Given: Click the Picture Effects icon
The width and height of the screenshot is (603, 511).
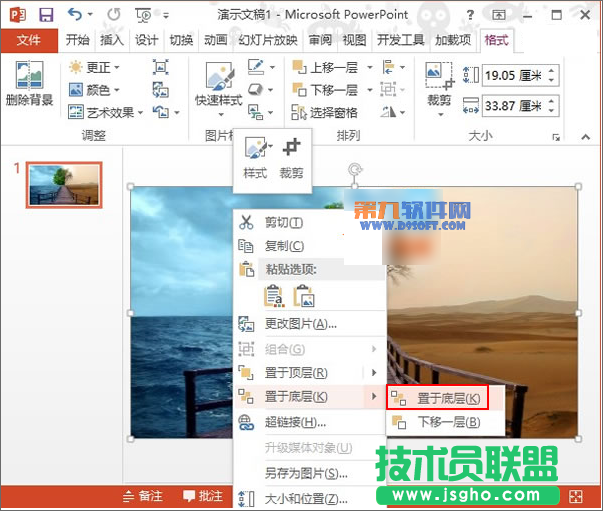Looking at the screenshot, I should (x=255, y=90).
